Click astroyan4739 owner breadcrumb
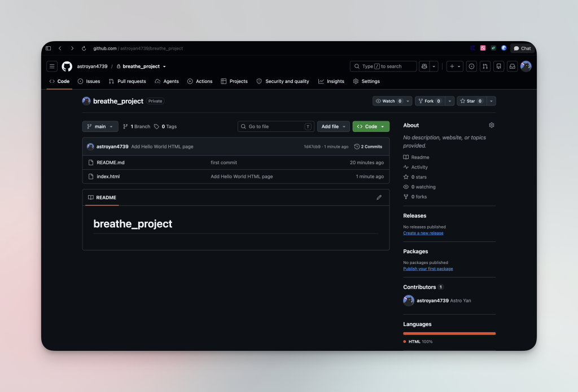This screenshot has height=392, width=578. click(x=92, y=67)
